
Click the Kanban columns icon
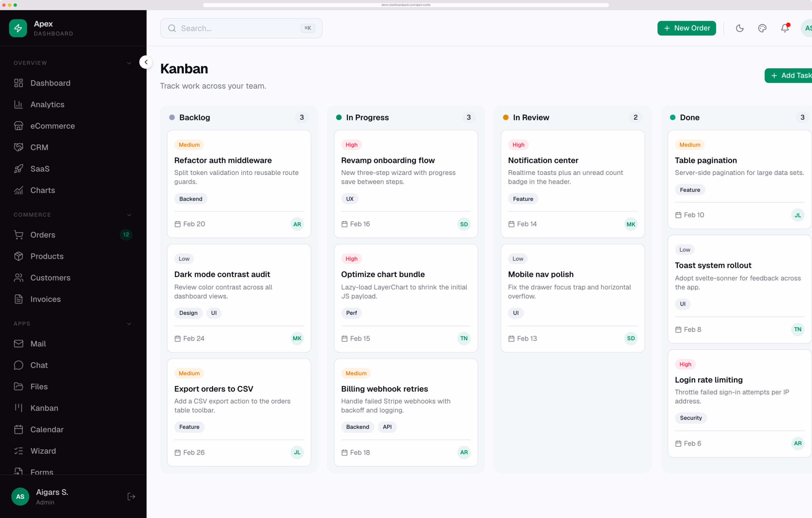[18, 408]
